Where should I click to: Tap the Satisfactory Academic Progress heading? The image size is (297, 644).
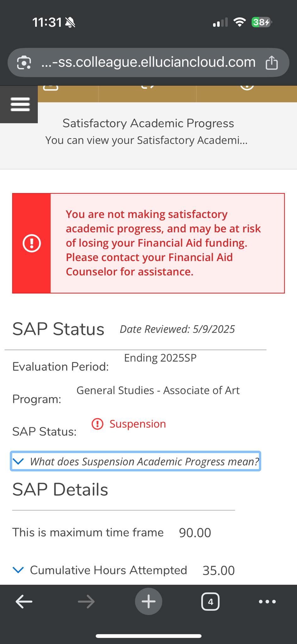(148, 123)
